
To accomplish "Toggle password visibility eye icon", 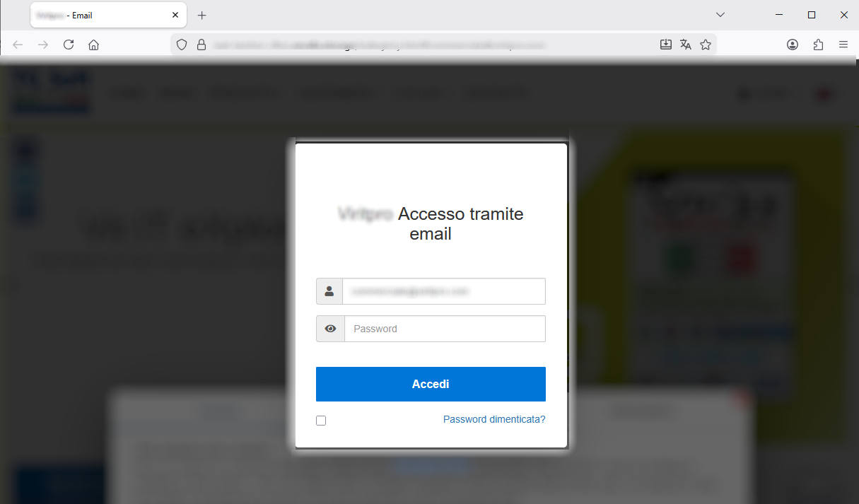I will point(330,329).
